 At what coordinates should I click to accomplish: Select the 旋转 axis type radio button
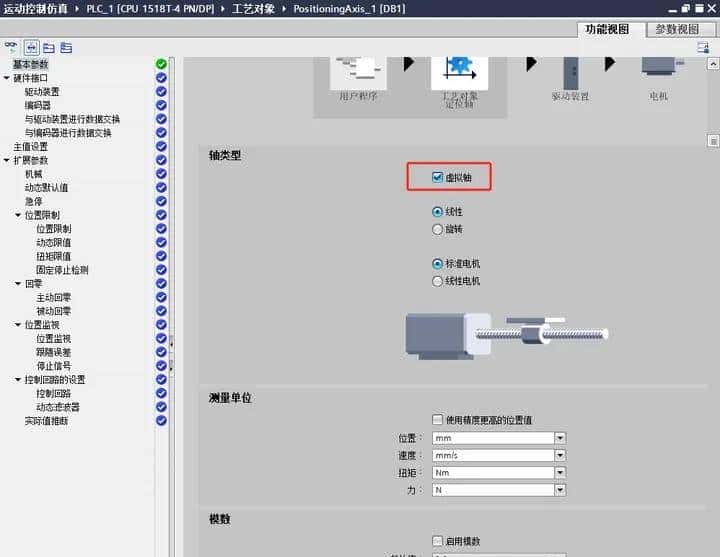[x=437, y=229]
